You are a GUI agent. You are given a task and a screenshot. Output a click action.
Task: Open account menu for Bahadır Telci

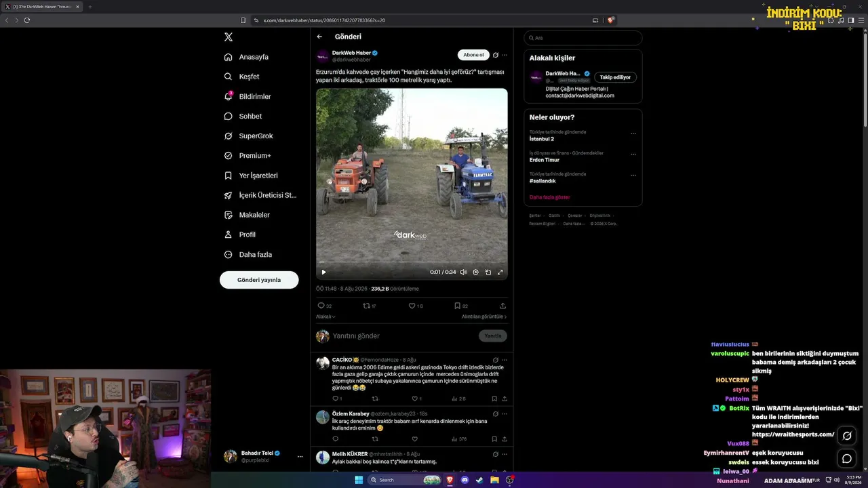click(300, 457)
